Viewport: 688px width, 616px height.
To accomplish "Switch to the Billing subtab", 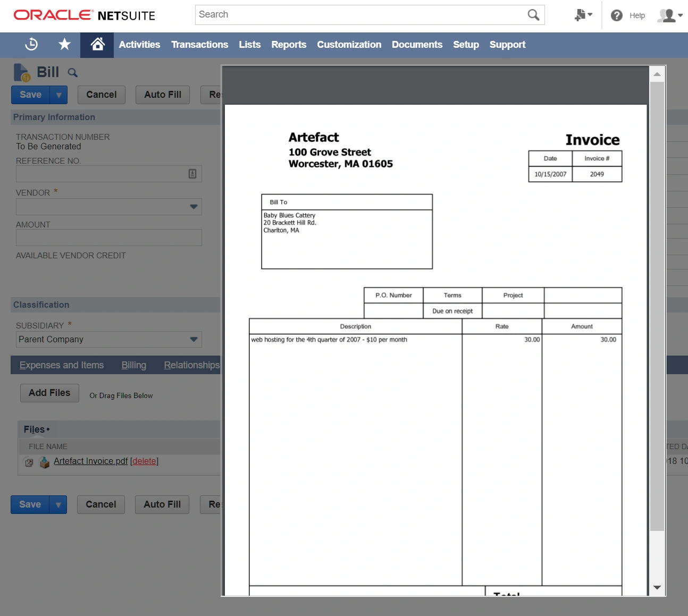I will point(133,365).
